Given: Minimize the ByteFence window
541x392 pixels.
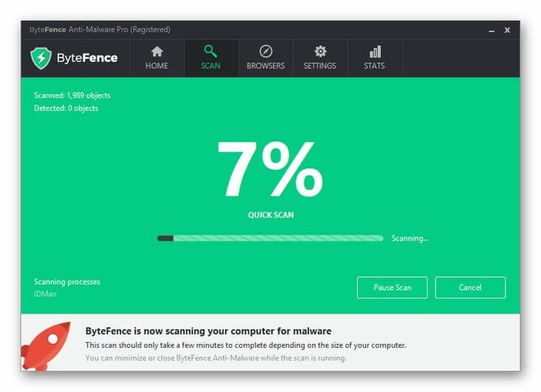Looking at the screenshot, I should [x=492, y=30].
